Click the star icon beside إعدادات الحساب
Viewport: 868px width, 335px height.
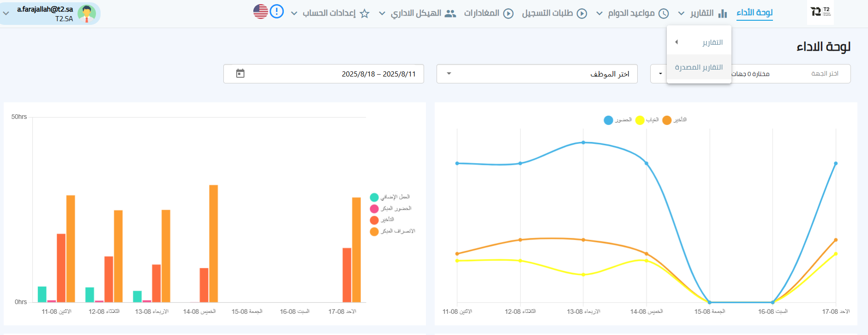pyautogui.click(x=365, y=13)
